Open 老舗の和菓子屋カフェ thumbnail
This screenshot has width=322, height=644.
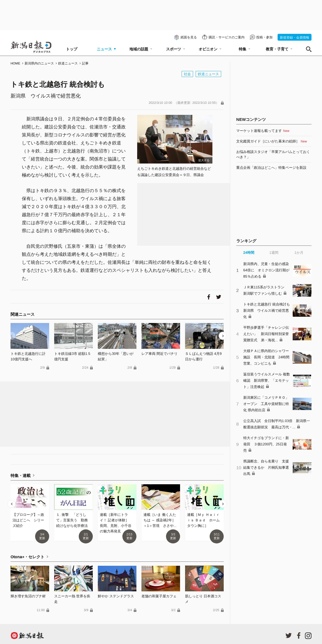160,578
